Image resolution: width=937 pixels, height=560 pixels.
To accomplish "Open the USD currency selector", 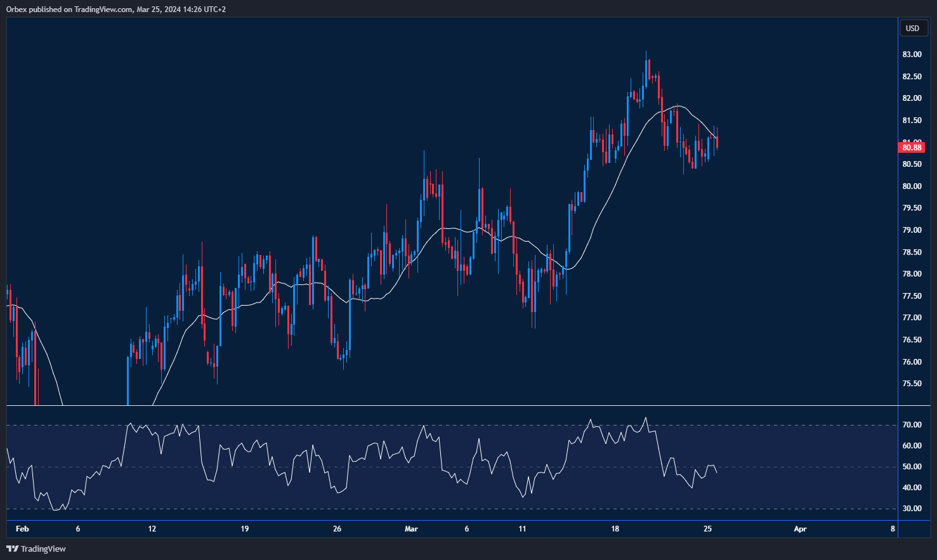I will coord(912,28).
